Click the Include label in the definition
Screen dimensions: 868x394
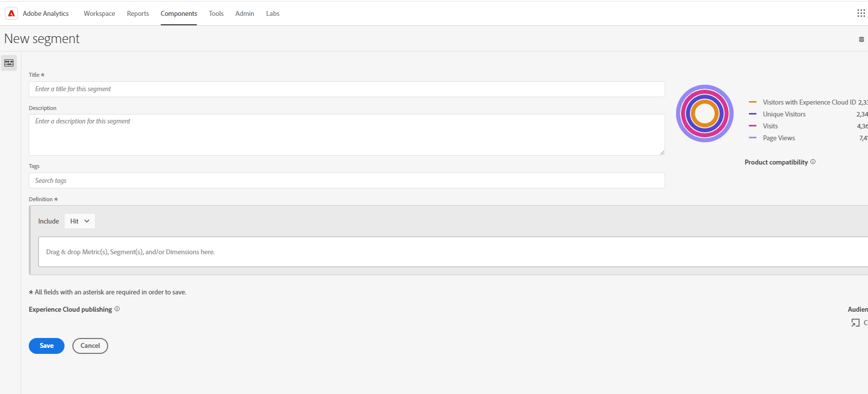pyautogui.click(x=49, y=221)
